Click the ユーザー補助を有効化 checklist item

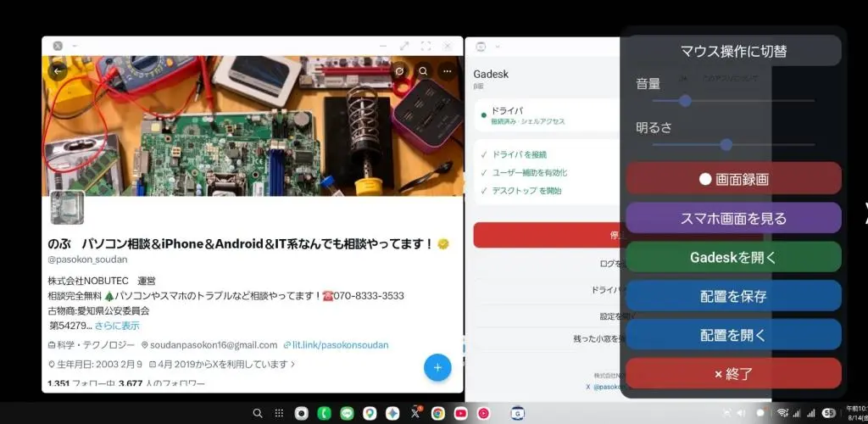point(524,173)
